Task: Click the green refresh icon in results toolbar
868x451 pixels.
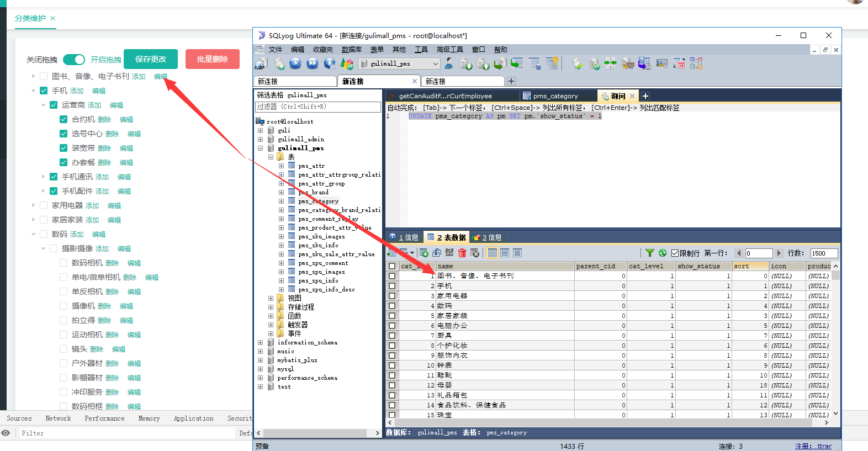Action: pos(663,253)
